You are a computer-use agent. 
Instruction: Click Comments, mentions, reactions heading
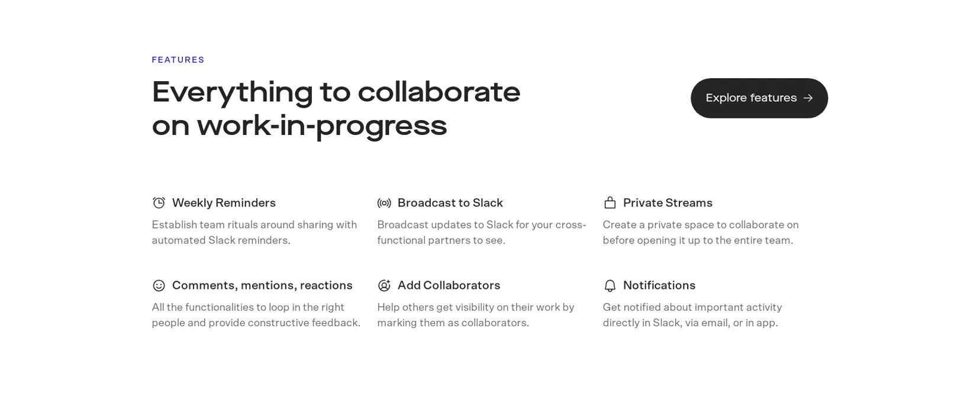262,285
